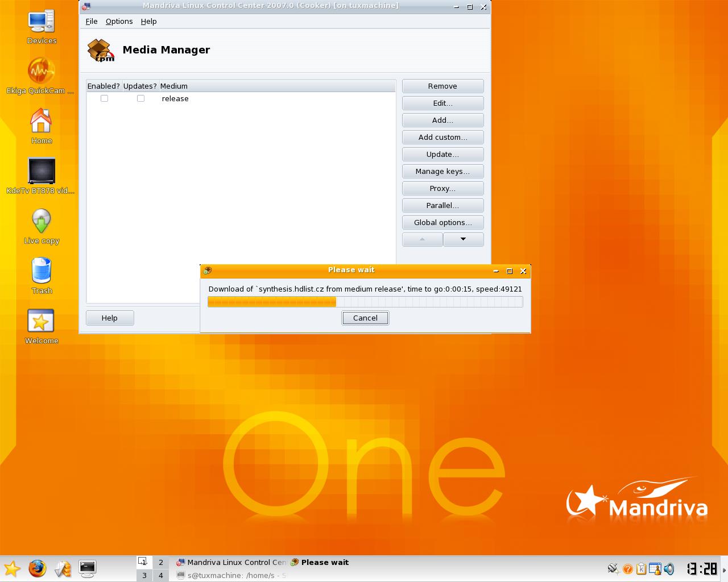Click the speaker volume tray icon
Screen dimensions: 728x582
669,568
